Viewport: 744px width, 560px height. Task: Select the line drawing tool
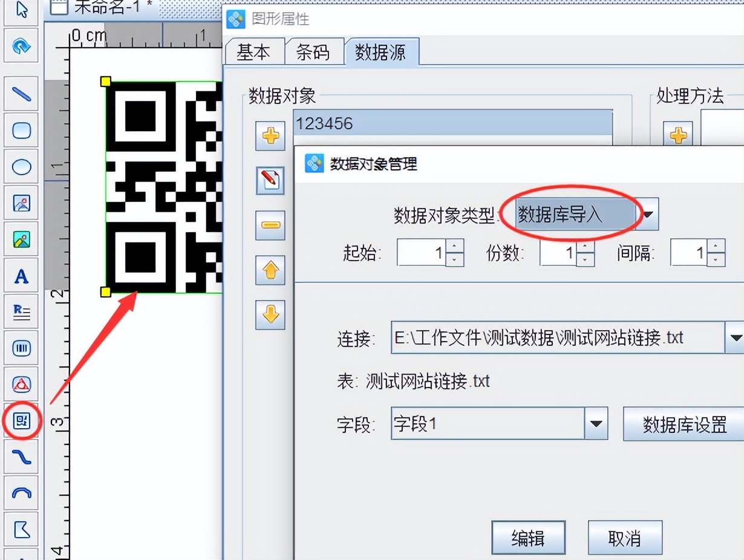coord(22,94)
